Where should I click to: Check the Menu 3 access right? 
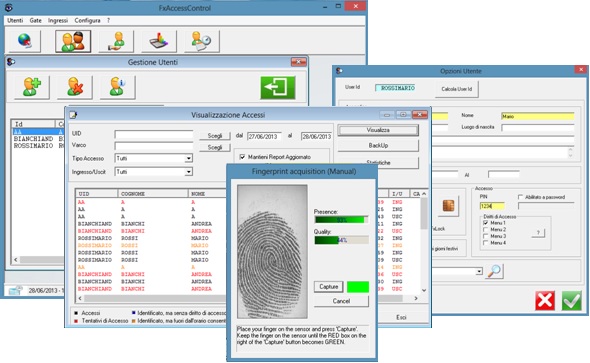[x=485, y=236]
